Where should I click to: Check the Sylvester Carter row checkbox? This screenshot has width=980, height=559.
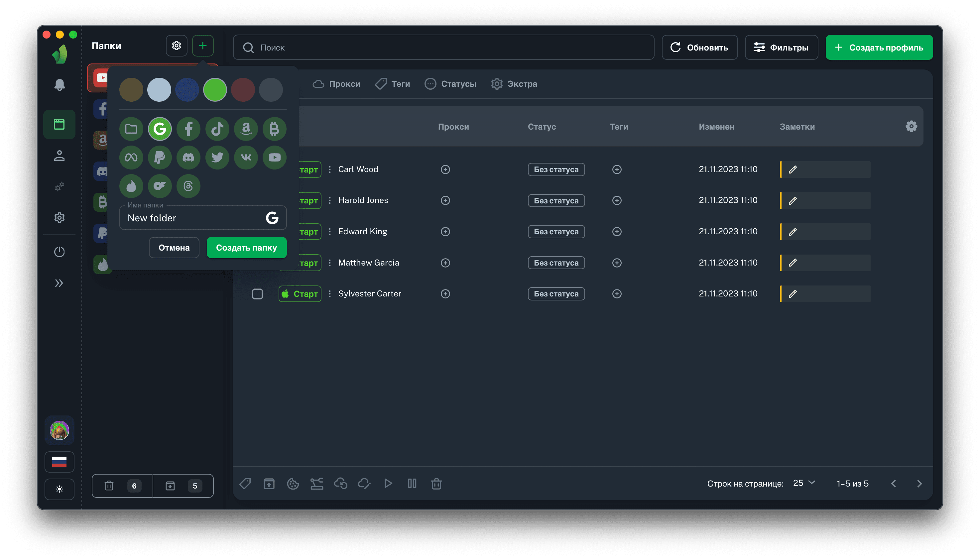[x=257, y=294]
